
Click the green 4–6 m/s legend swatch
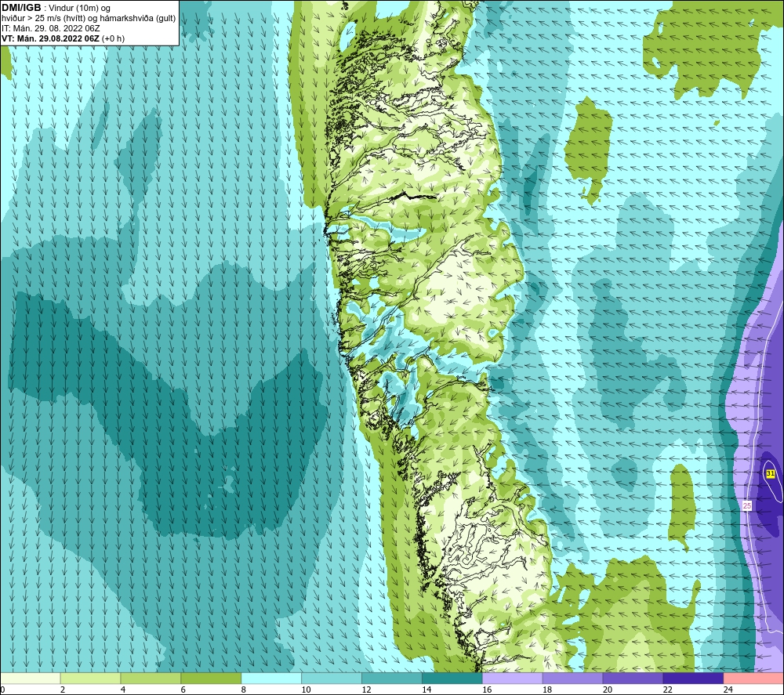[151, 678]
